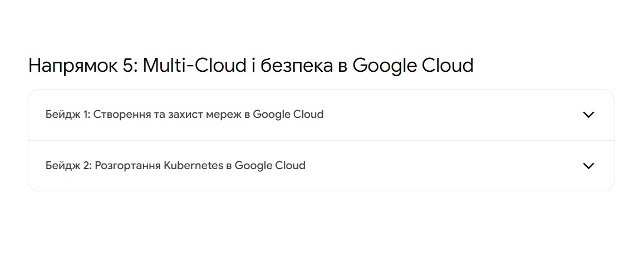
Task: Click the Бейдж 2: label prefix
Action: (x=68, y=166)
